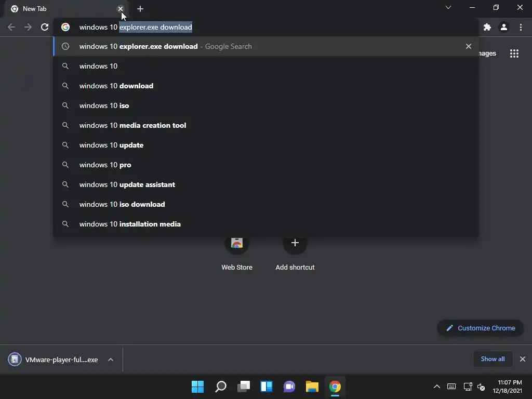Select the 'windows 10 explorer.exe download' suggestion
Image resolution: width=532 pixels, height=399 pixels.
tap(266, 46)
